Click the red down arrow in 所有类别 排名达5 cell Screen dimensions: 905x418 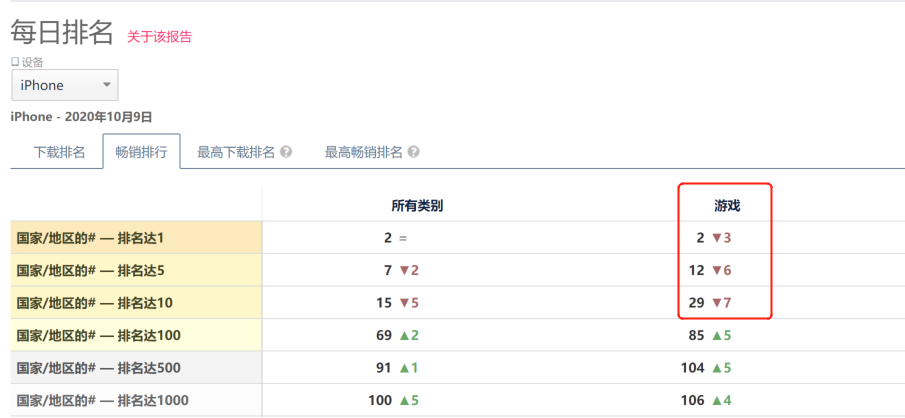point(403,271)
